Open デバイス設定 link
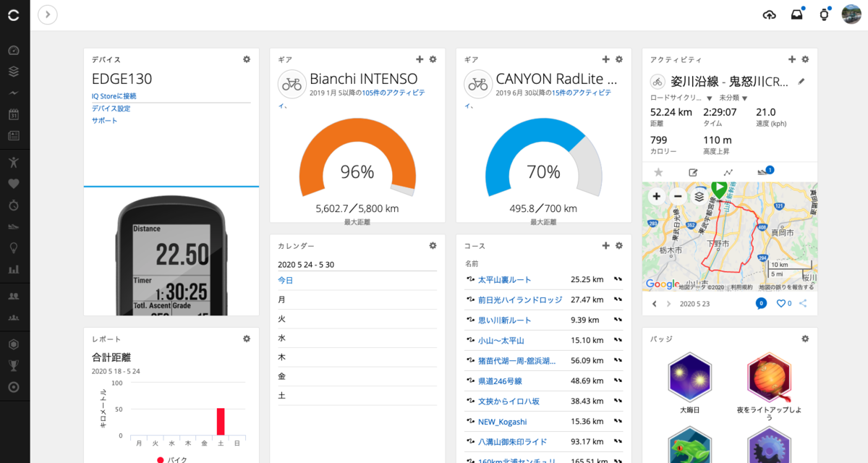Image resolution: width=868 pixels, height=463 pixels. pos(111,109)
